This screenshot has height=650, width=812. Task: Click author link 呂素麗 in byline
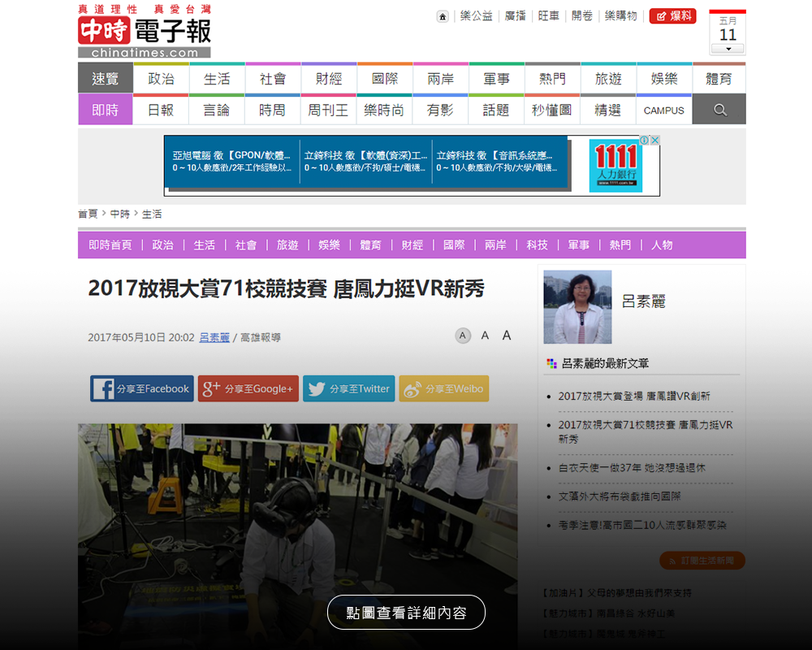214,337
